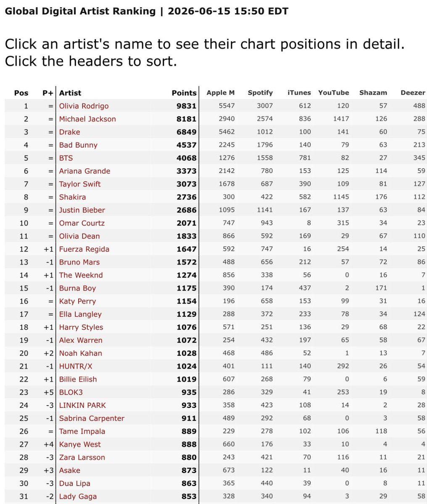Click on Burna Boy's name
427x504 pixels.
77,288
